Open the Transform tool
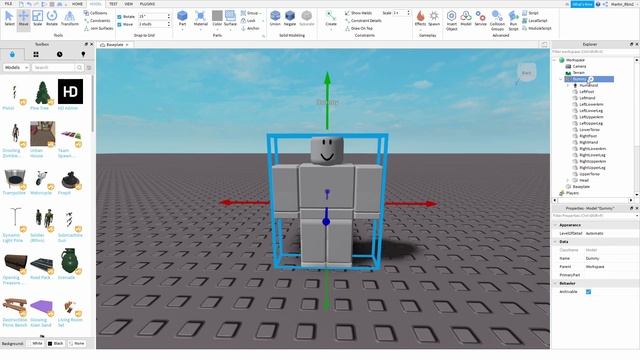The image size is (640, 360). coord(69,18)
